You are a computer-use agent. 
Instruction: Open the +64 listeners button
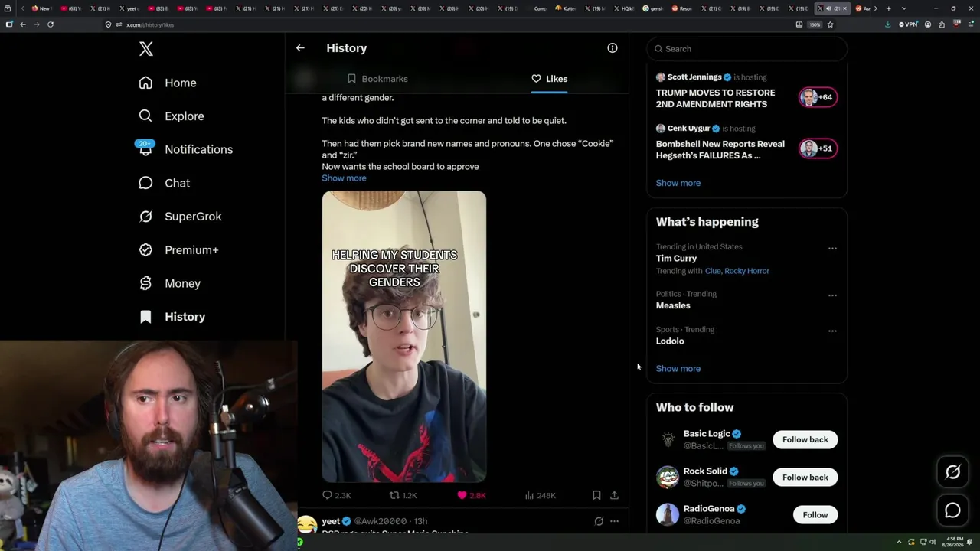pos(818,97)
